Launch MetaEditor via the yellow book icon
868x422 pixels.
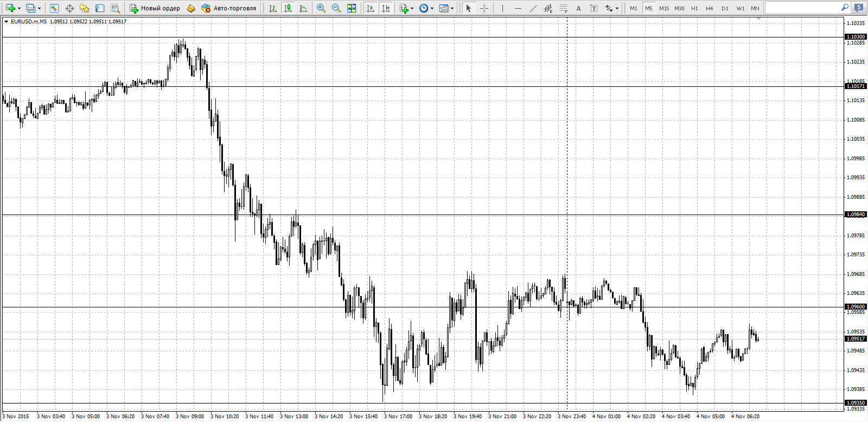click(x=191, y=8)
